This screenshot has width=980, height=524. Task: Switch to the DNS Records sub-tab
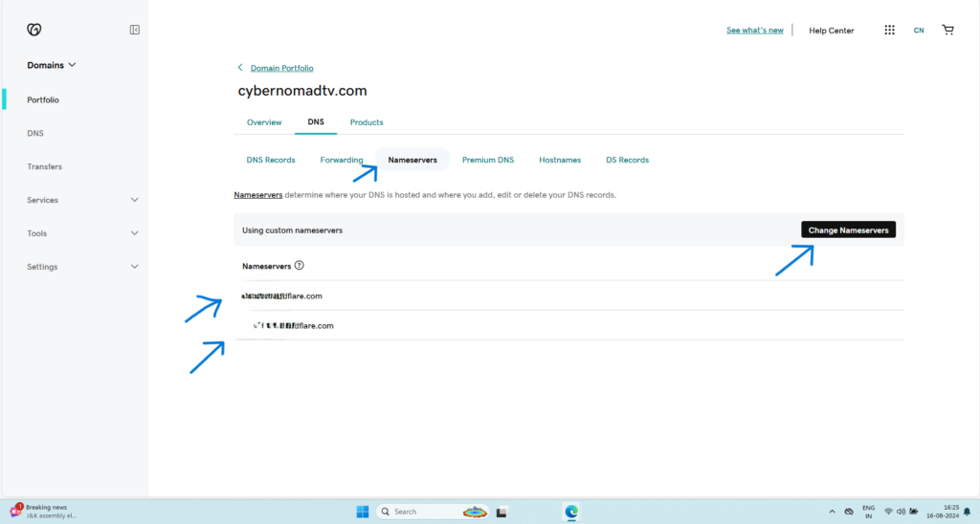pos(271,160)
